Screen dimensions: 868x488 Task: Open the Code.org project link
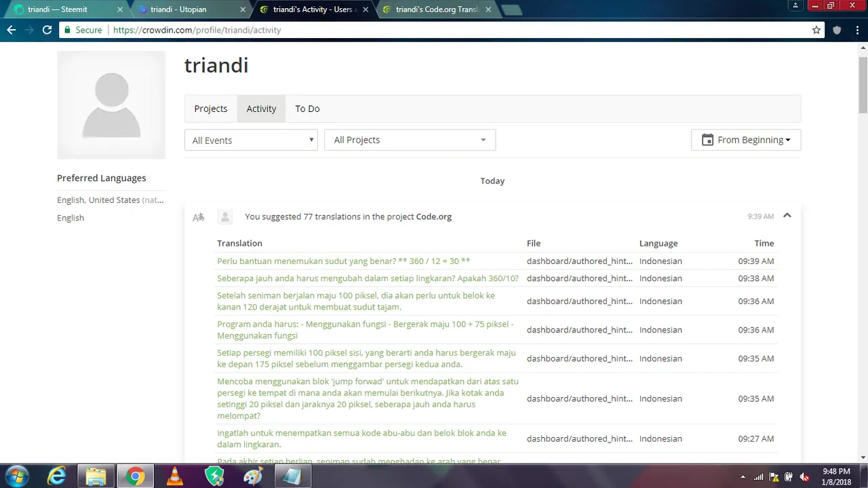(434, 217)
